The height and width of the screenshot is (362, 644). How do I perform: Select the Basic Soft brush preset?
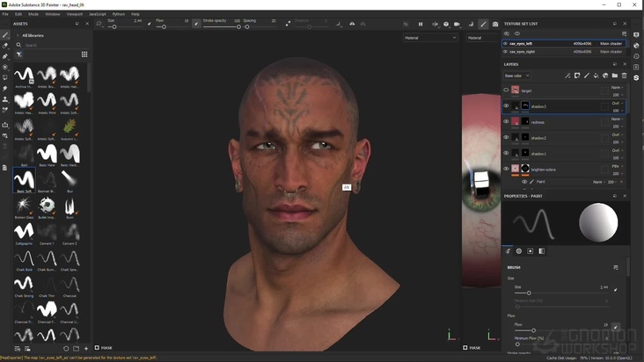(x=24, y=182)
